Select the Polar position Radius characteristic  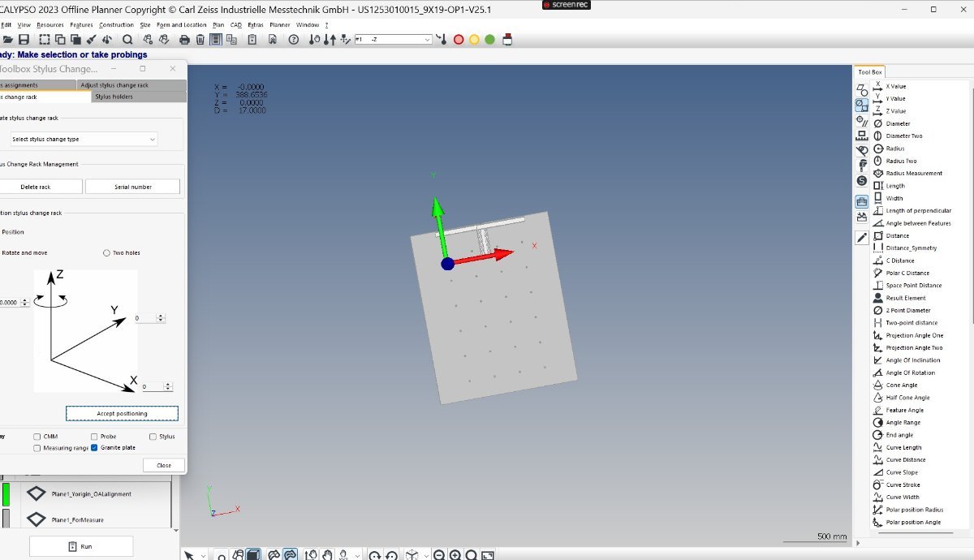click(908, 510)
